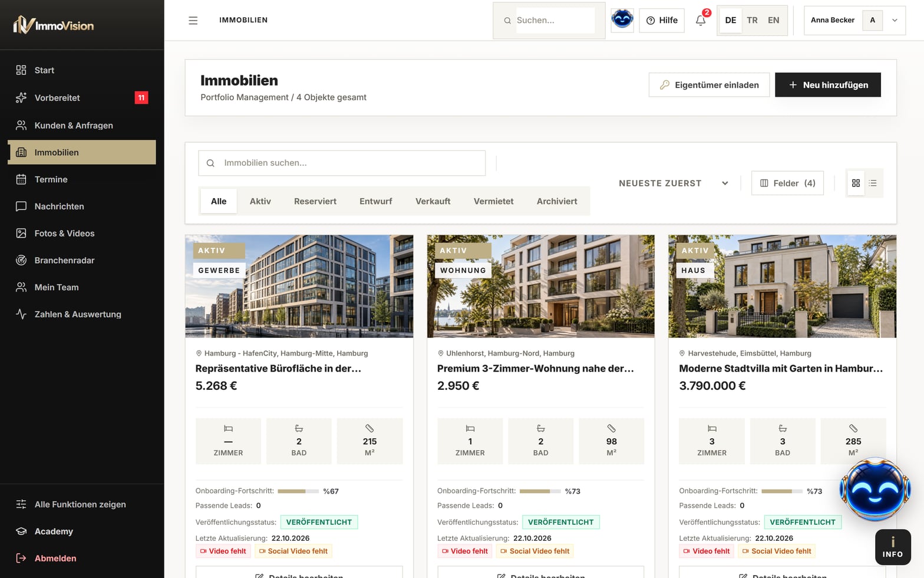
Task: Click Neu hinzufügen button
Action: pyautogui.click(x=828, y=85)
